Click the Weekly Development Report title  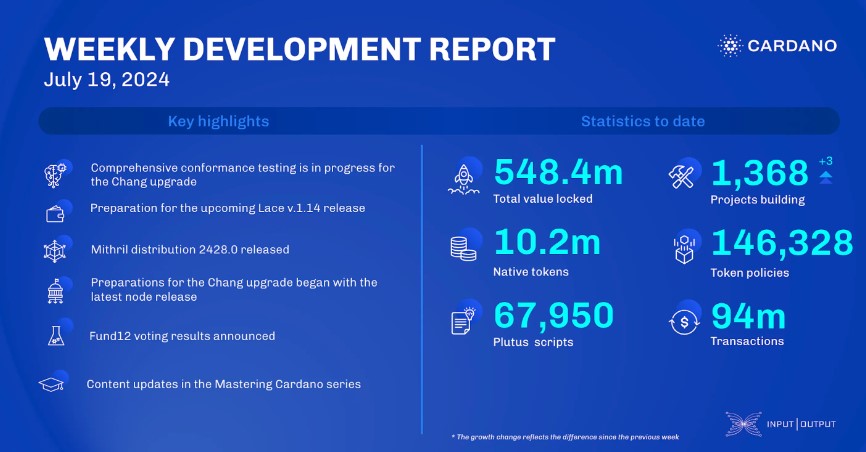click(x=299, y=48)
